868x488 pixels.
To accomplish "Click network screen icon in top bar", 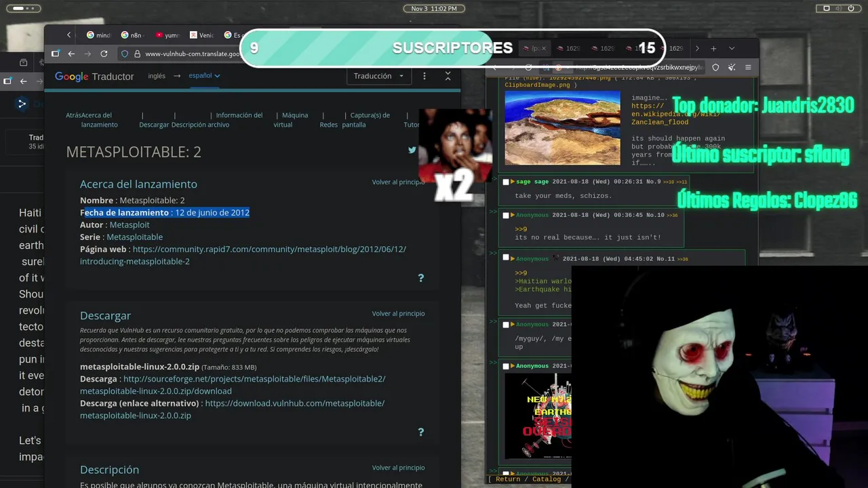I will (827, 8).
